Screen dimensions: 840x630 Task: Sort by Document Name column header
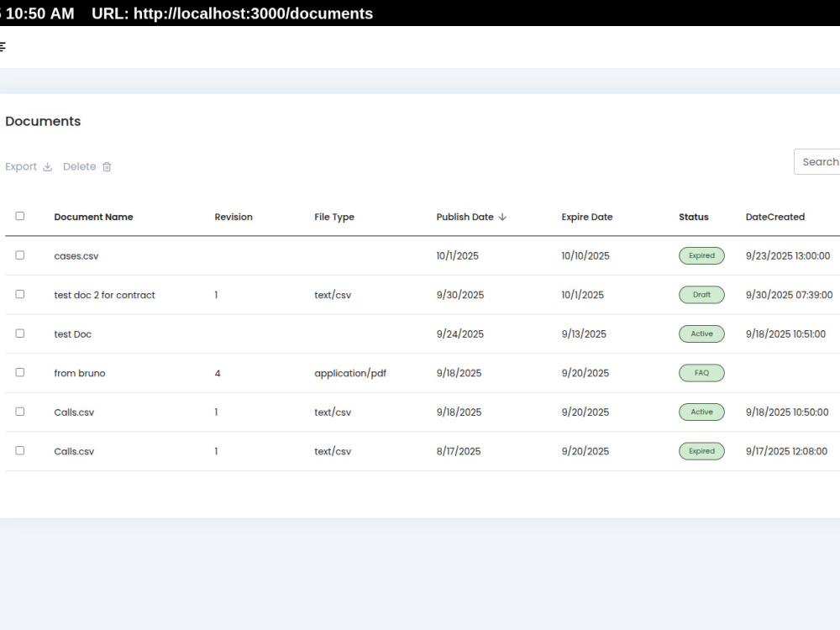pos(93,217)
